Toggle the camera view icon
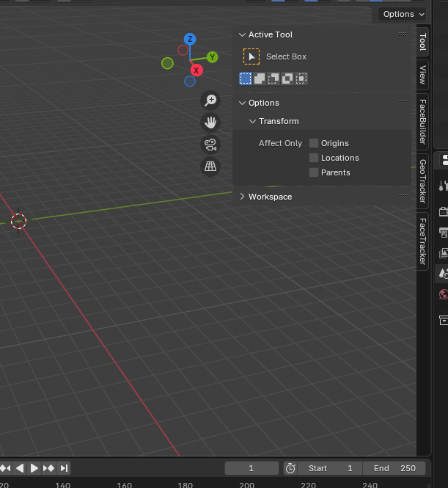The image size is (448, 488). tap(210, 145)
